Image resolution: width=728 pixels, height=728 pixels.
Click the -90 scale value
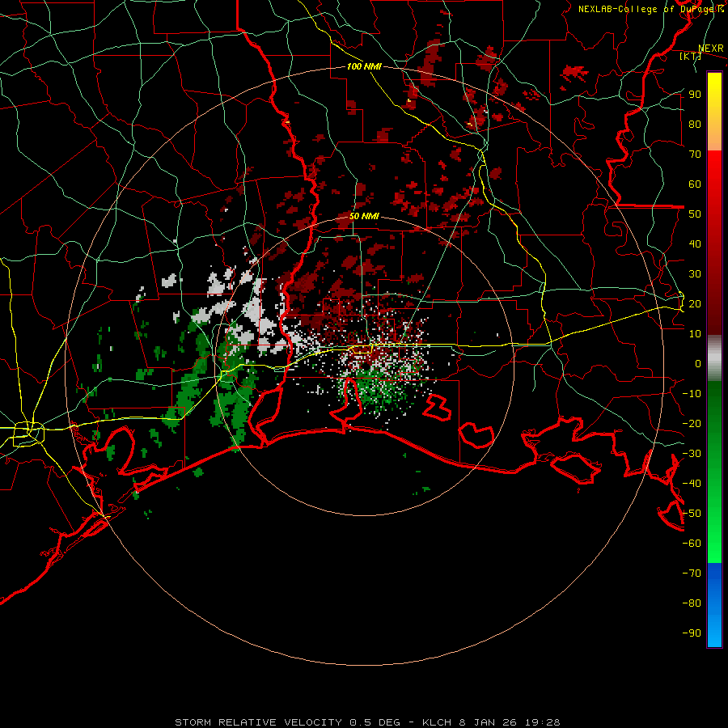(692, 633)
